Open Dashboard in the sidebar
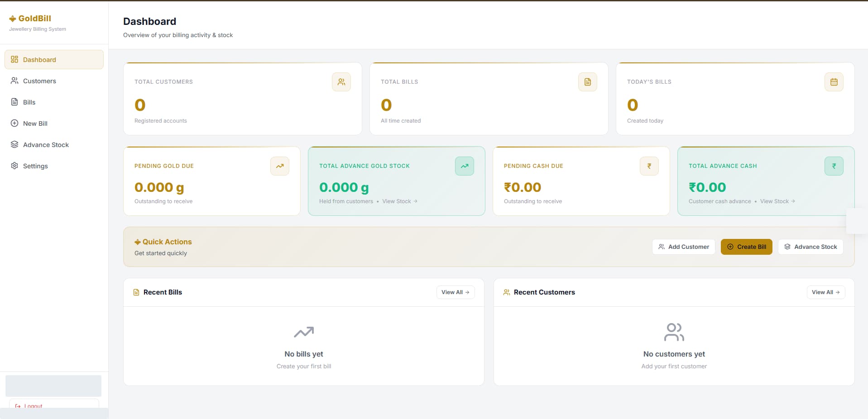Viewport: 868px width, 419px height. [54, 60]
